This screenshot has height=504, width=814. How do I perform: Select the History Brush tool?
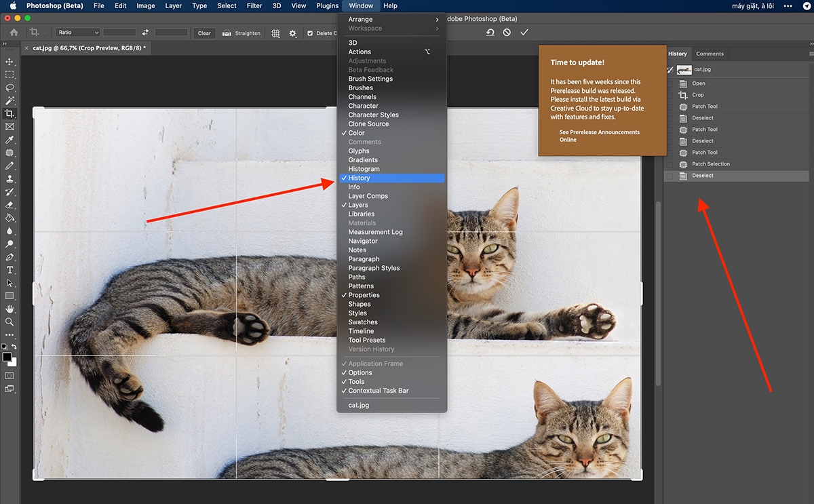(x=9, y=192)
